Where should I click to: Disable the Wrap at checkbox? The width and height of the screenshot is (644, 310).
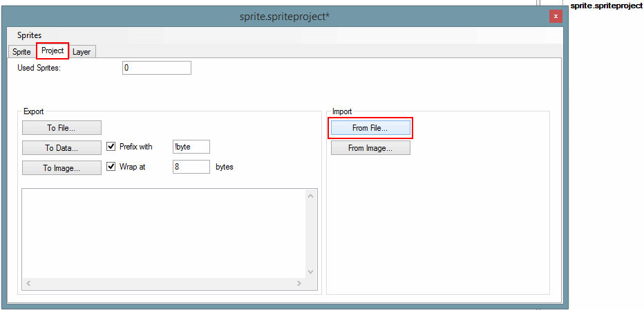[111, 167]
